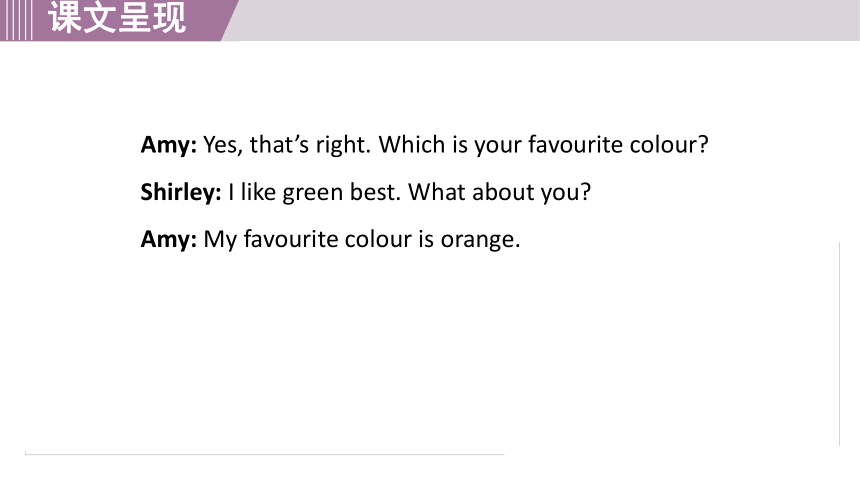
Task: Click the horizontal grey line near the slide bottom
Action: pos(264,454)
